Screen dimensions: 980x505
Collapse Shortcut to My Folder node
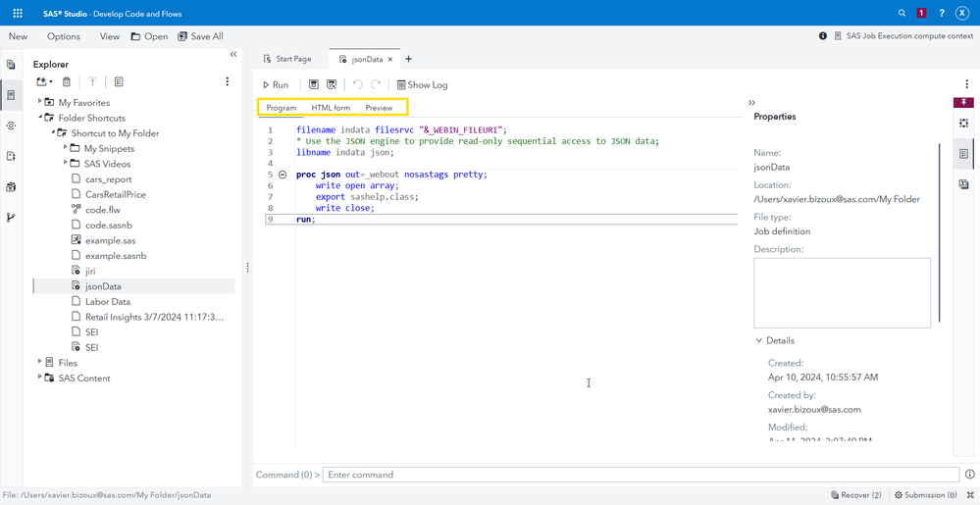pyautogui.click(x=53, y=131)
